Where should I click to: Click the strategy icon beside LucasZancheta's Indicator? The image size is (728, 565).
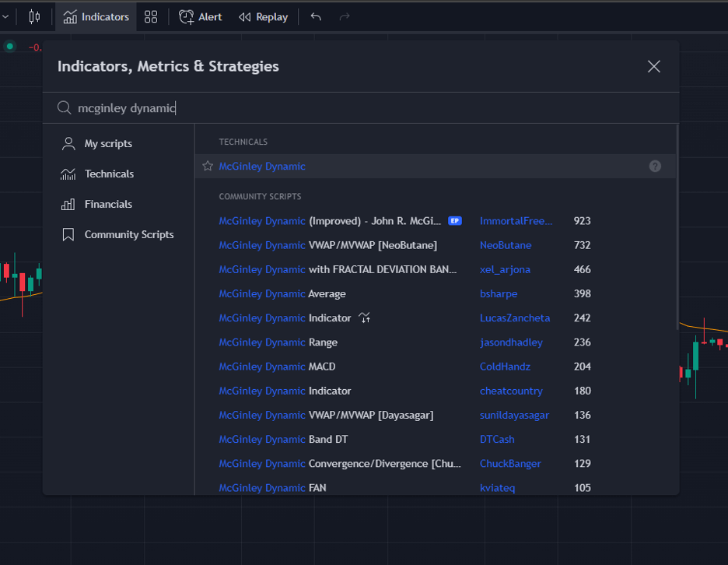pyautogui.click(x=365, y=318)
